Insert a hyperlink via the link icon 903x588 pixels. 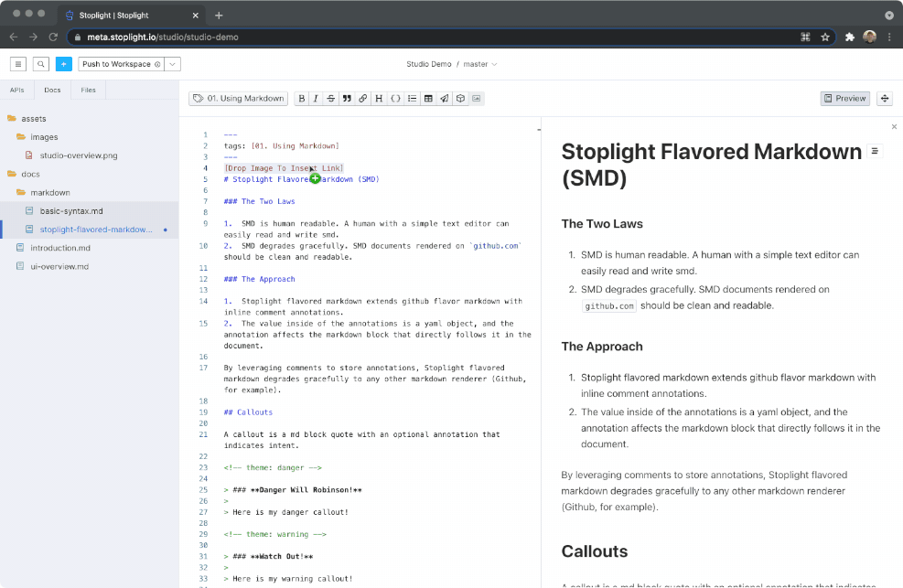coord(360,98)
